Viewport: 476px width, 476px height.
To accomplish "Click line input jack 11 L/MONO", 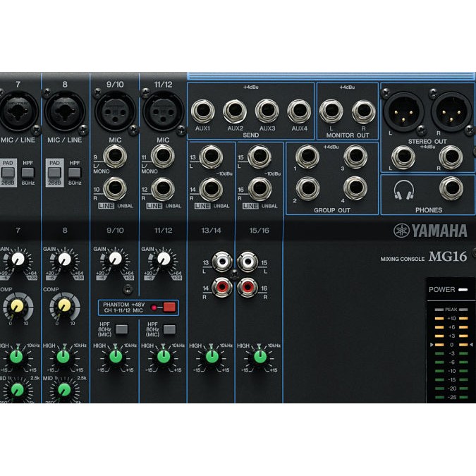I will [163, 157].
